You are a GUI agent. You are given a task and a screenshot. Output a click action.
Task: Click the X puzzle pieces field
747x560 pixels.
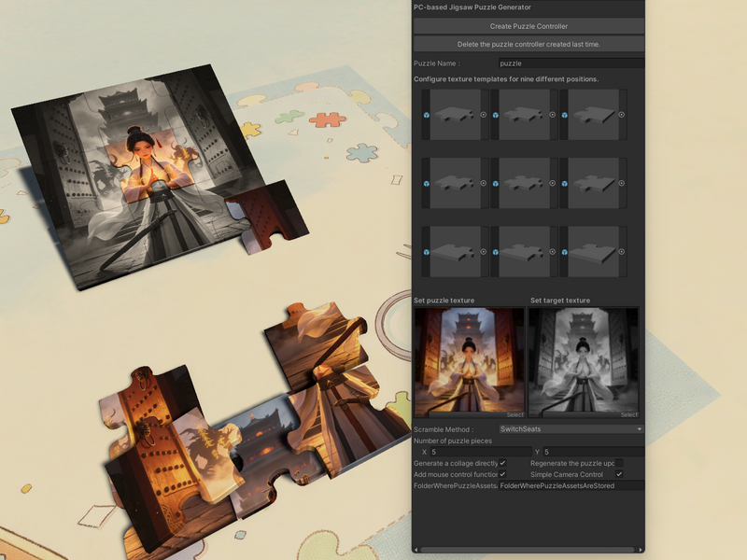[x=481, y=452]
